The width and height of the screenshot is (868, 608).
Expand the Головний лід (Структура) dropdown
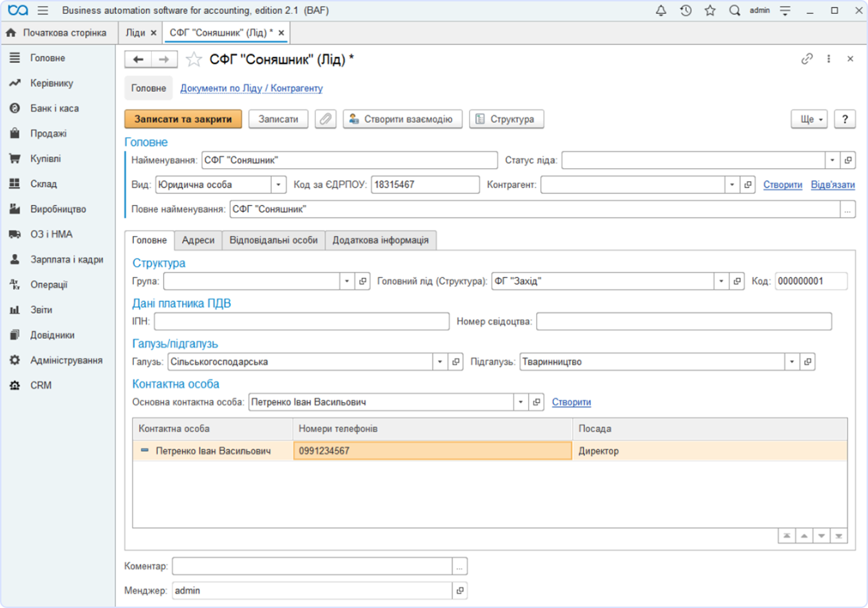click(721, 281)
